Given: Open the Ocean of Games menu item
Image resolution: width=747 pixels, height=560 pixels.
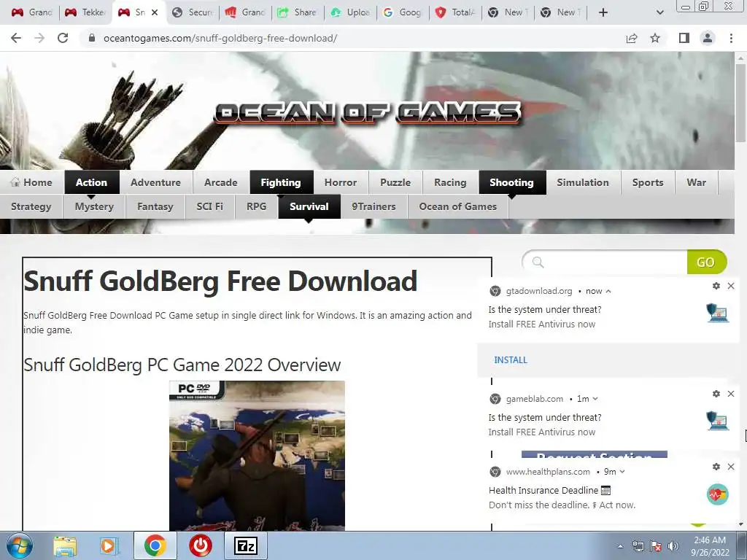Looking at the screenshot, I should pyautogui.click(x=458, y=206).
